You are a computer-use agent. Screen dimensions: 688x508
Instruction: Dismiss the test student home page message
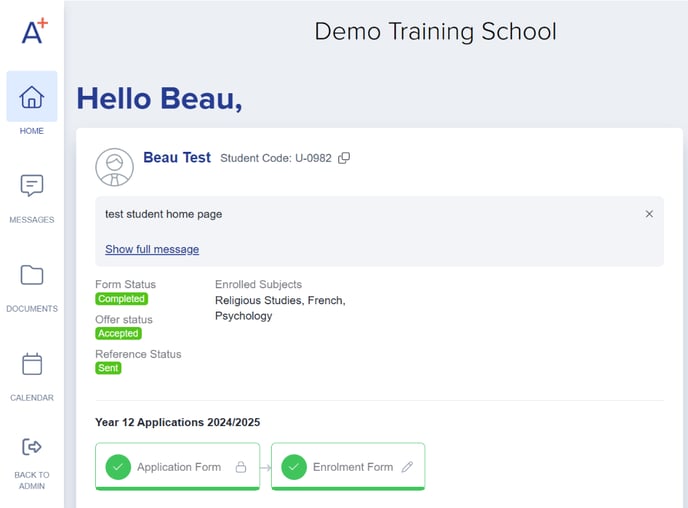coord(649,214)
